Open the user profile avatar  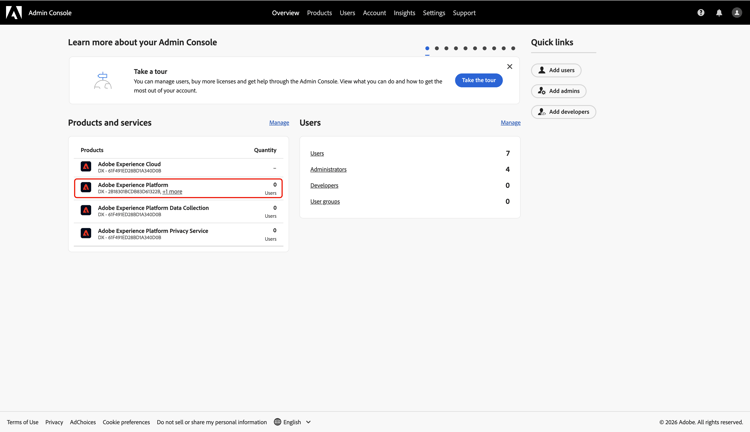coord(737,13)
